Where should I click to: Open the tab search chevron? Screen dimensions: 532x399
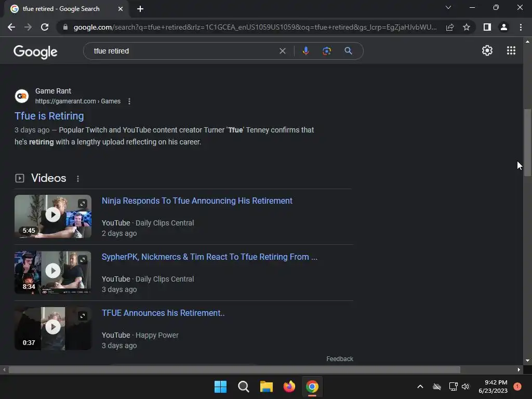pos(448,7)
